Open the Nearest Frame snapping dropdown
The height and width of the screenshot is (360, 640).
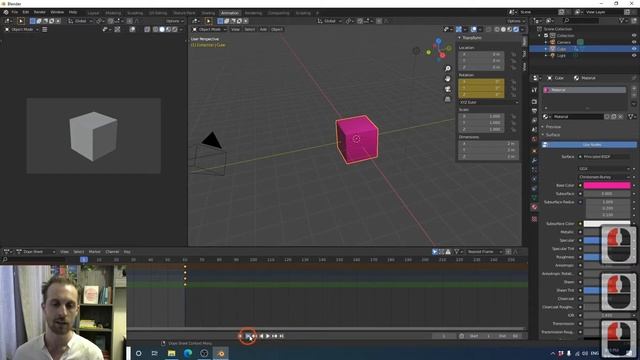(484, 252)
